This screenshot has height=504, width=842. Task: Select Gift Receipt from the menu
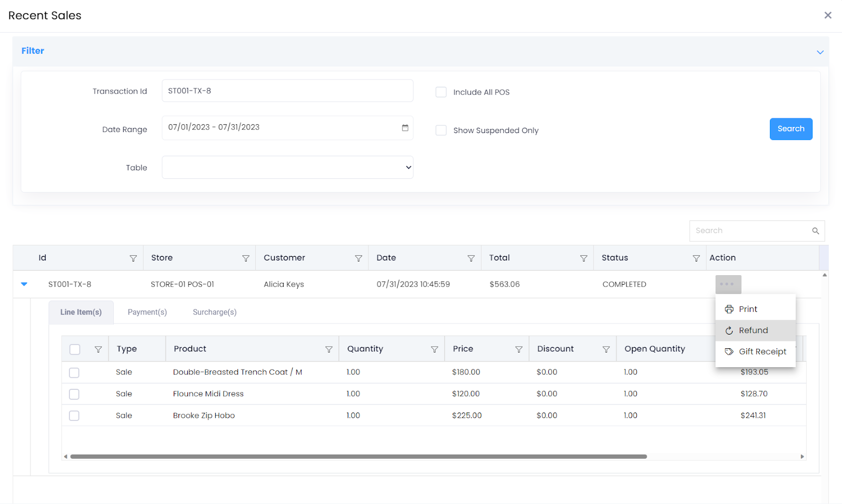tap(762, 351)
